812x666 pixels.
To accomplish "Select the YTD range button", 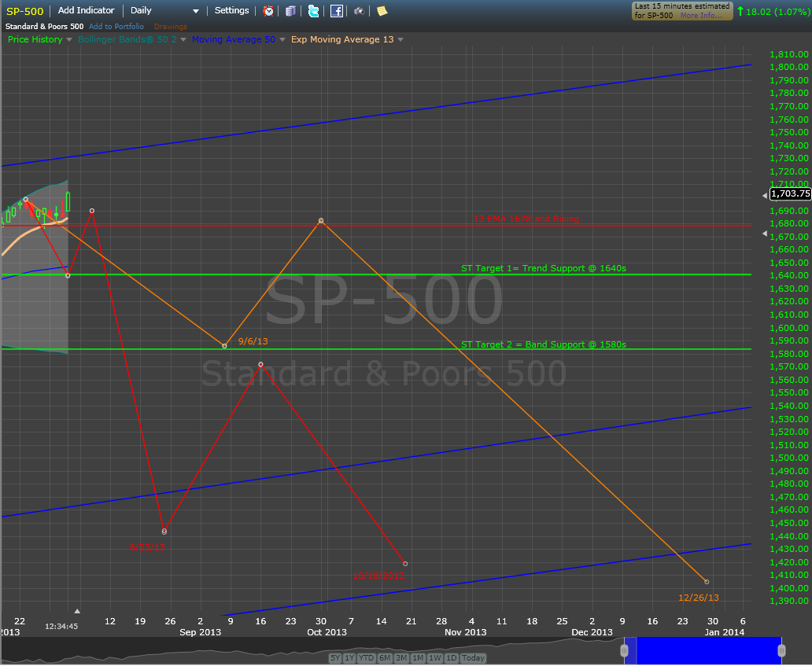I will (x=367, y=658).
